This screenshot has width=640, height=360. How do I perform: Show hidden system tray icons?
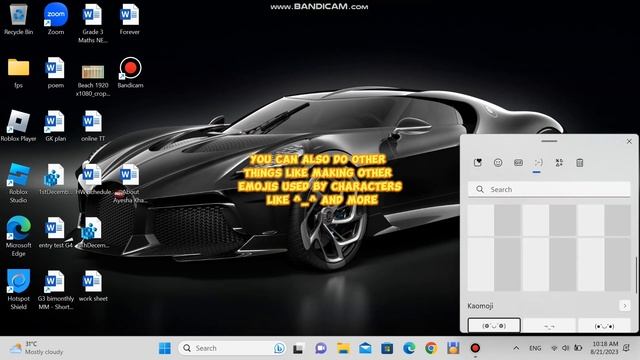(516, 348)
